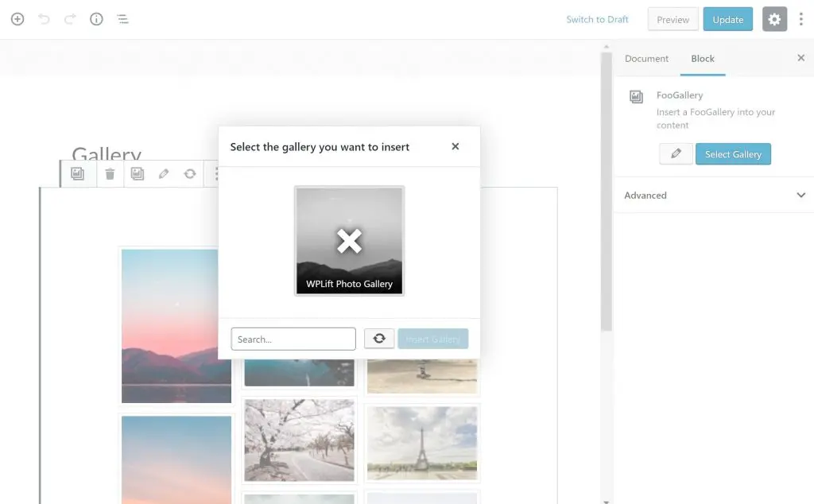The width and height of the screenshot is (814, 504).
Task: Close the gallery selection dialog
Action: pyautogui.click(x=455, y=146)
